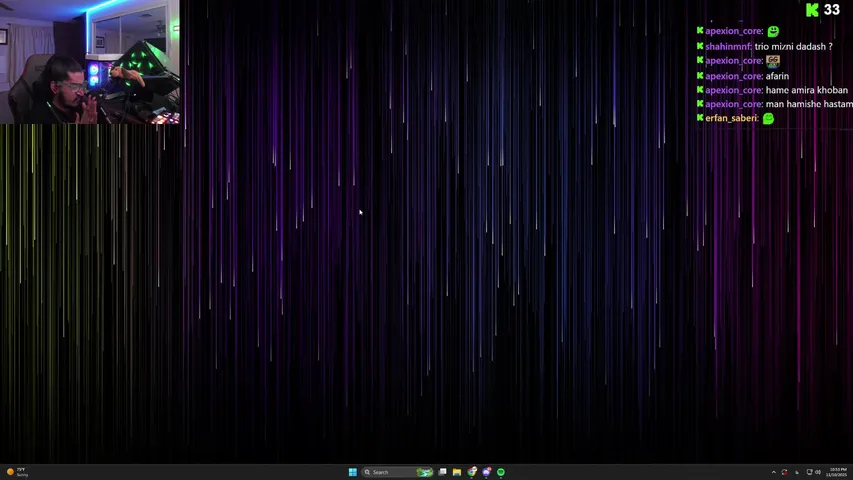Open the Sunny weather widget
853x480 pixels.
(17, 472)
